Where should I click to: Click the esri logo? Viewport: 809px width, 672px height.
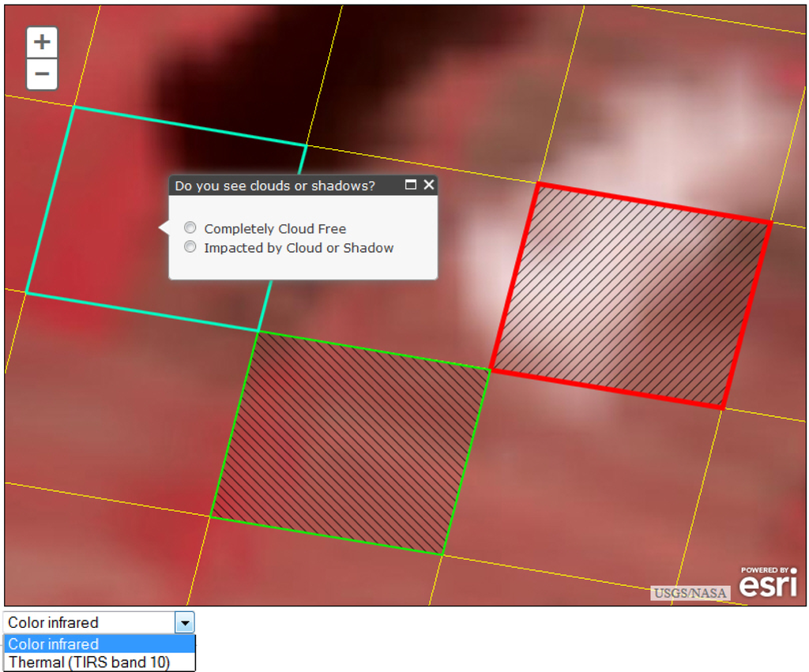[768, 584]
